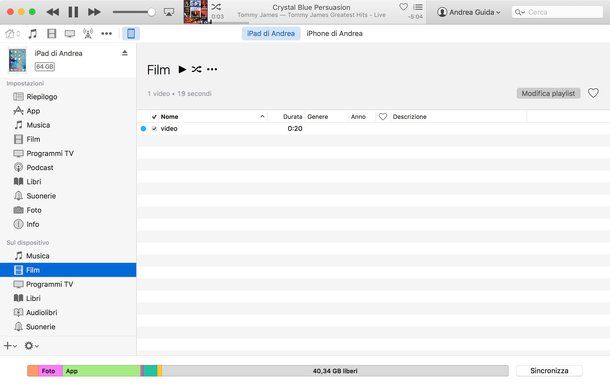Sort by the heart (loved) column

point(383,117)
